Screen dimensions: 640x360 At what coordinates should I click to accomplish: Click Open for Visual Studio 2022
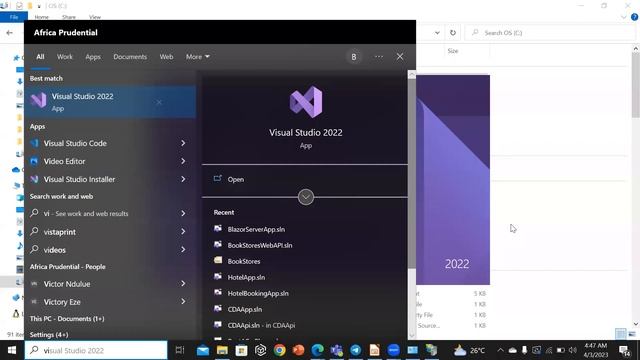click(236, 179)
